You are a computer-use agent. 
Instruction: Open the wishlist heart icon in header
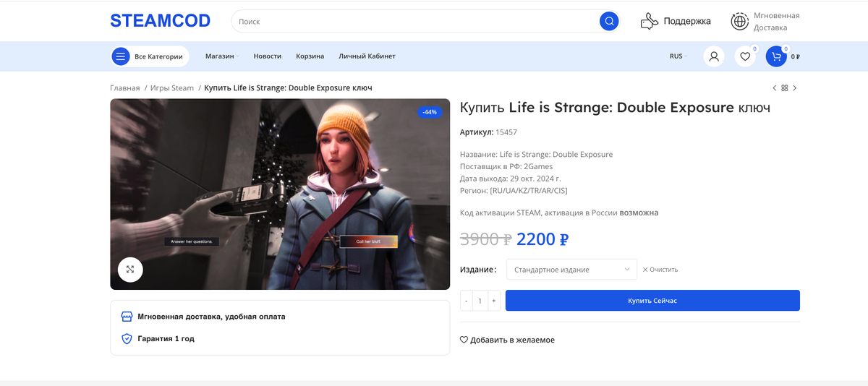click(x=745, y=56)
